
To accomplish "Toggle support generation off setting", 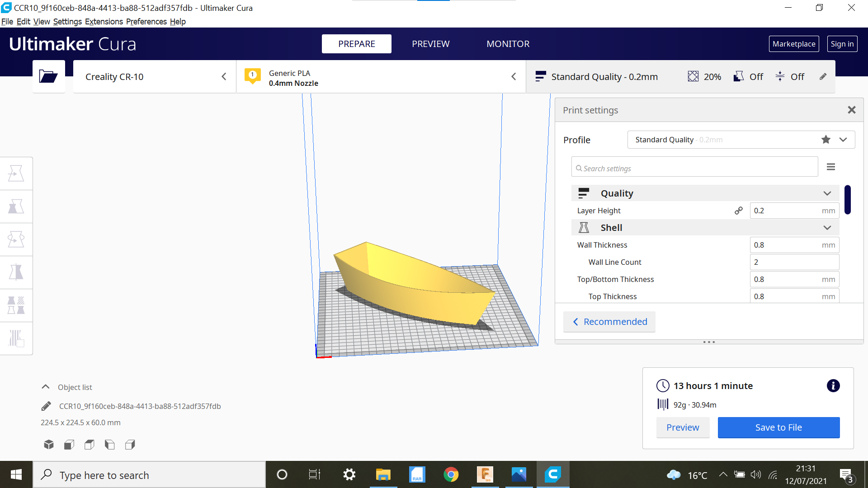I will [x=739, y=76].
